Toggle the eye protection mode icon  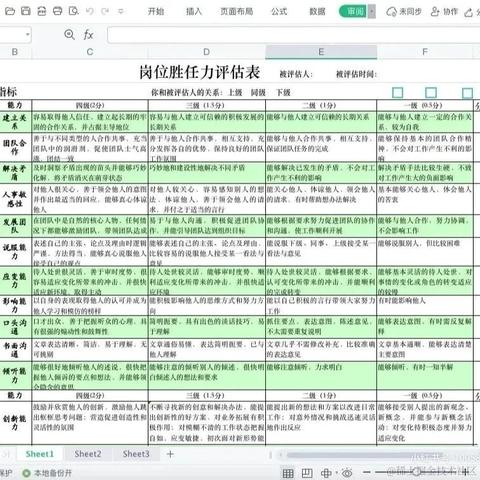347,473
